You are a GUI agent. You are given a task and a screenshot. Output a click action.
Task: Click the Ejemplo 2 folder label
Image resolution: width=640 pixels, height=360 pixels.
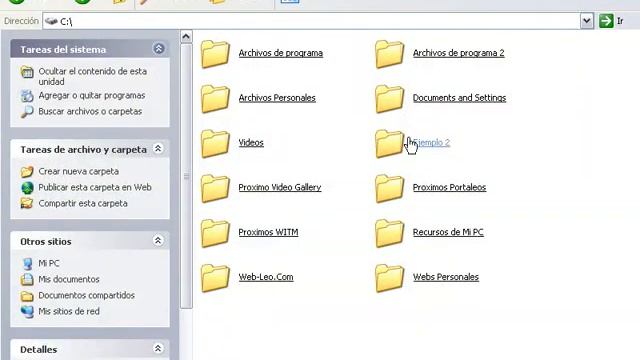[431, 143]
